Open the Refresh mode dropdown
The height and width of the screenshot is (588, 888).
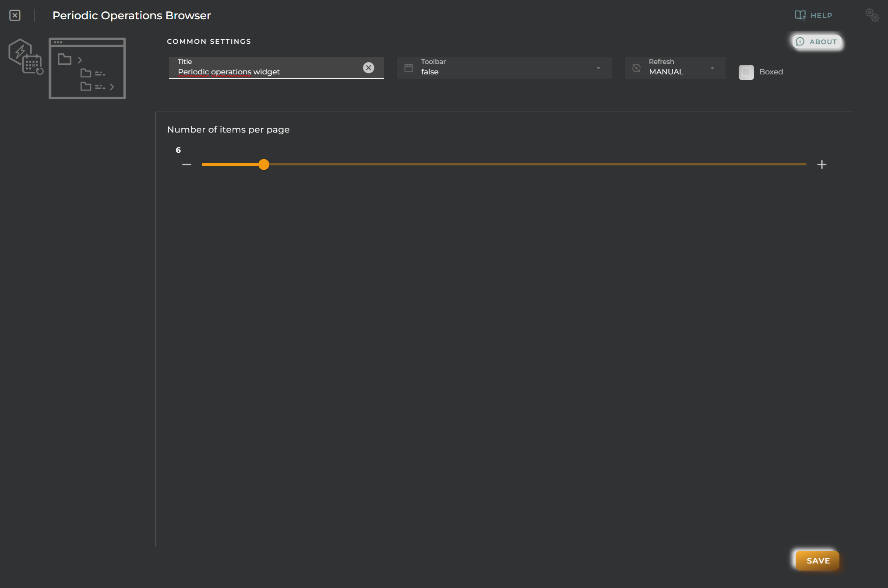point(675,68)
